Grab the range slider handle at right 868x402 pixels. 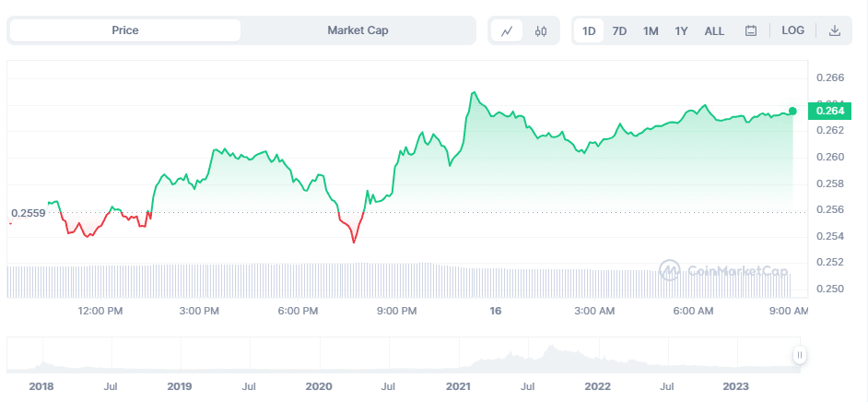800,355
